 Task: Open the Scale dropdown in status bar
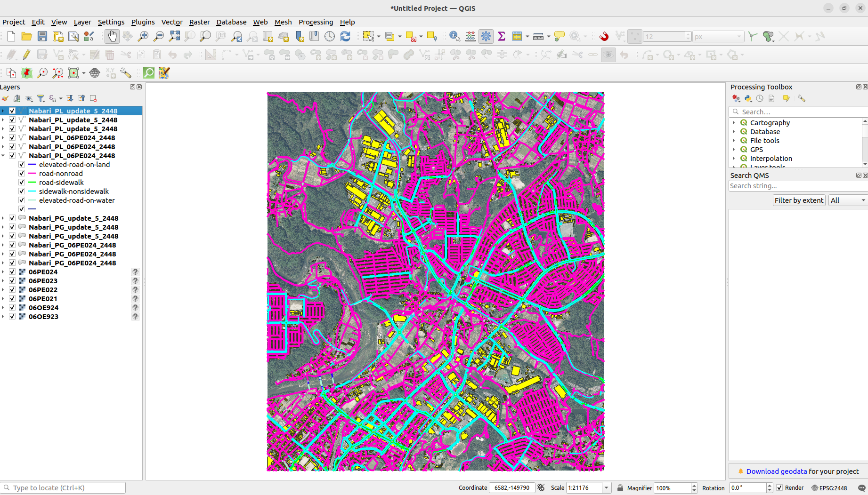pyautogui.click(x=607, y=488)
